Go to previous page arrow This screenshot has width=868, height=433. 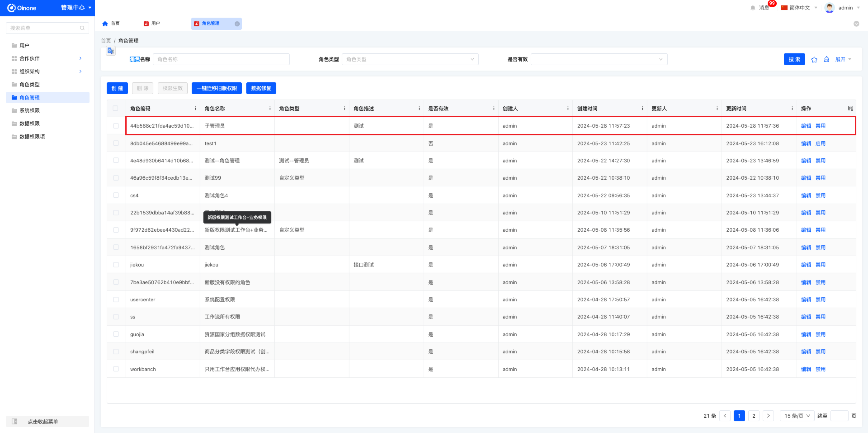click(x=725, y=415)
